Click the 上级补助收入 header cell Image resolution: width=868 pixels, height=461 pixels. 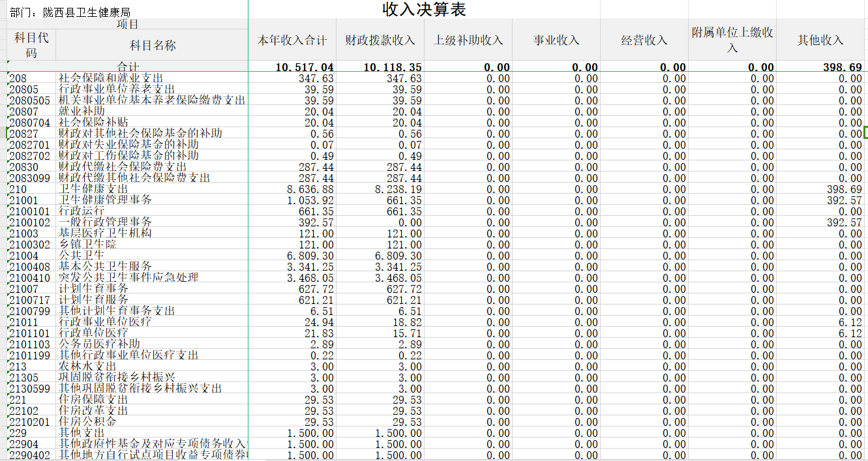(x=468, y=40)
